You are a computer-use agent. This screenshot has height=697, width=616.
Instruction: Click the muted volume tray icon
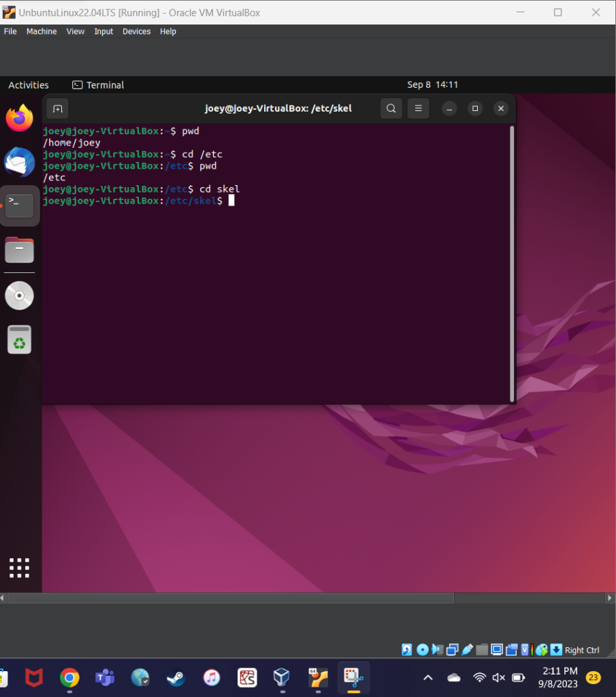499,678
